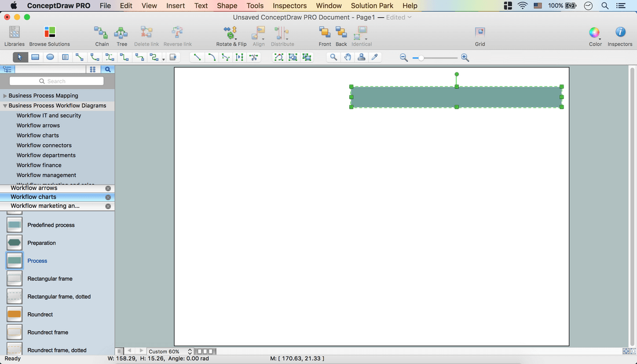Open Workflow connectors library
This screenshot has height=364, width=637.
click(x=44, y=145)
